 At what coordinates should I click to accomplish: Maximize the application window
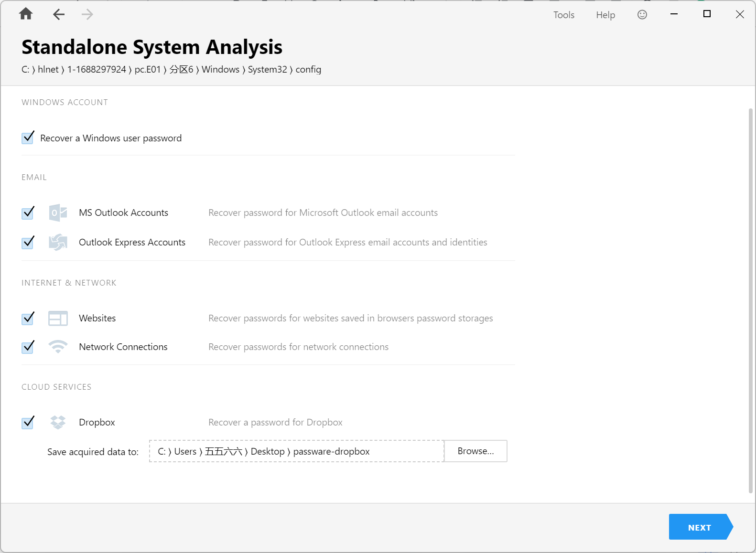point(707,14)
